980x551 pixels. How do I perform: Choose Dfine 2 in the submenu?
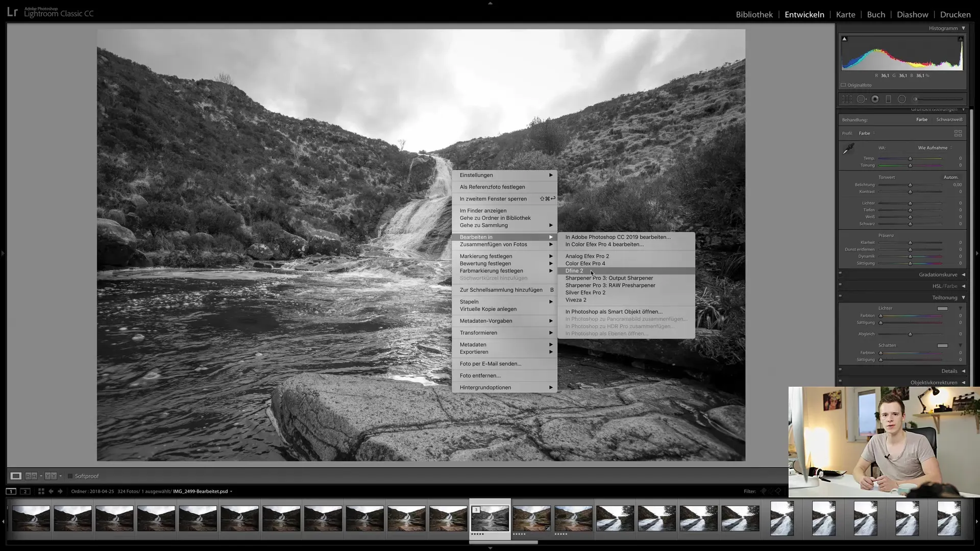pyautogui.click(x=626, y=271)
